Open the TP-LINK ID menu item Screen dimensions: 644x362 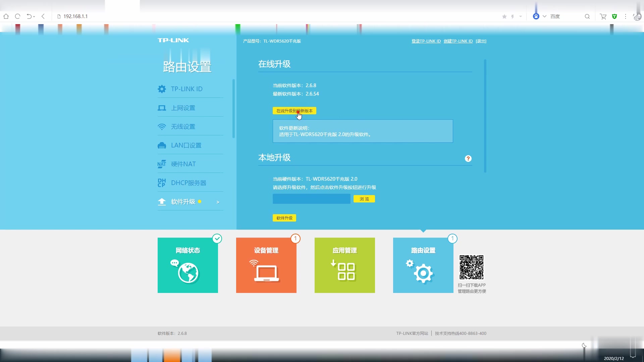tap(191, 89)
